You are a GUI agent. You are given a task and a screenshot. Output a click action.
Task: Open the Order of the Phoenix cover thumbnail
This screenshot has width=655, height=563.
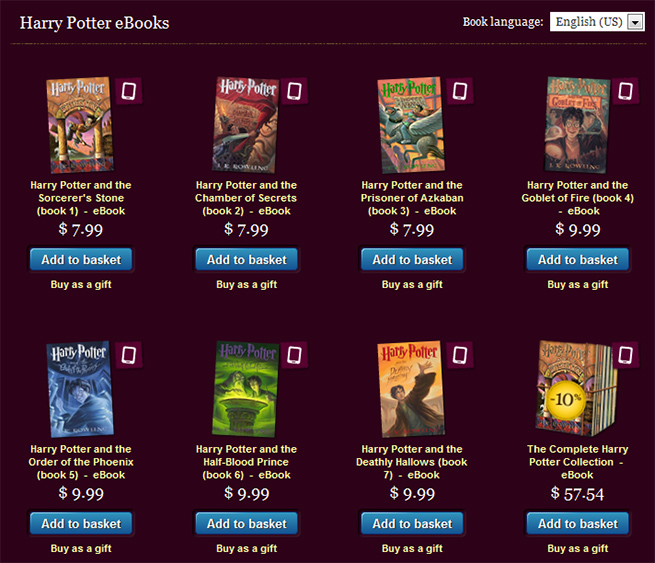tap(80, 389)
